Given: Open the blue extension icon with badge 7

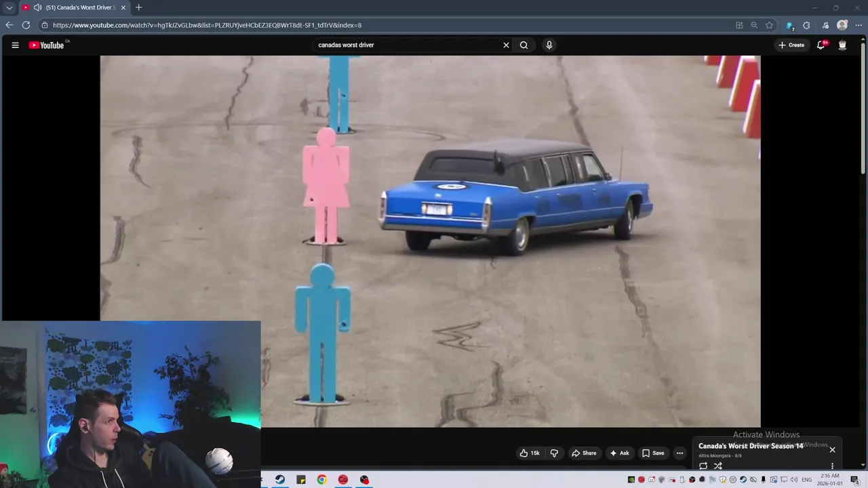Looking at the screenshot, I should pos(790,25).
